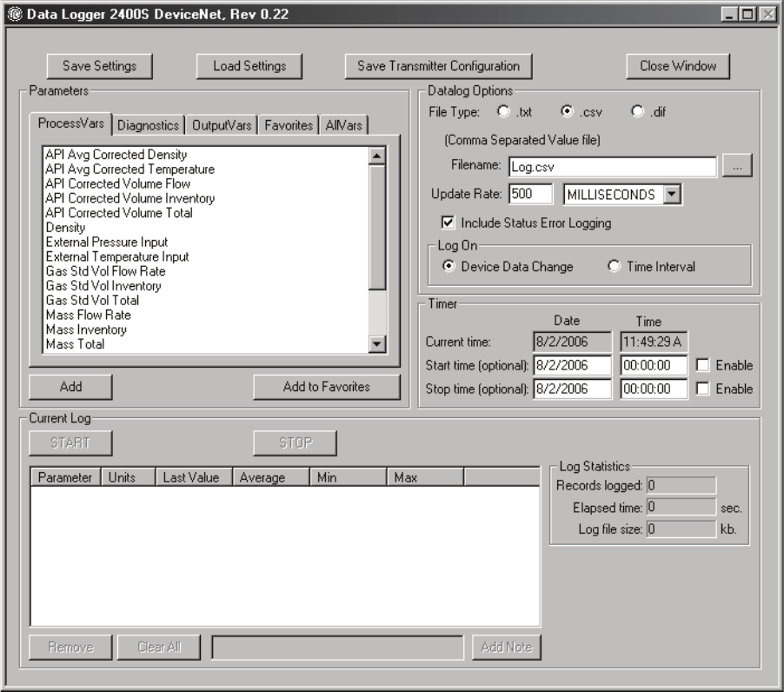Select the .dif file type option
Image resolution: width=784 pixels, height=692 pixels.
pyautogui.click(x=637, y=112)
